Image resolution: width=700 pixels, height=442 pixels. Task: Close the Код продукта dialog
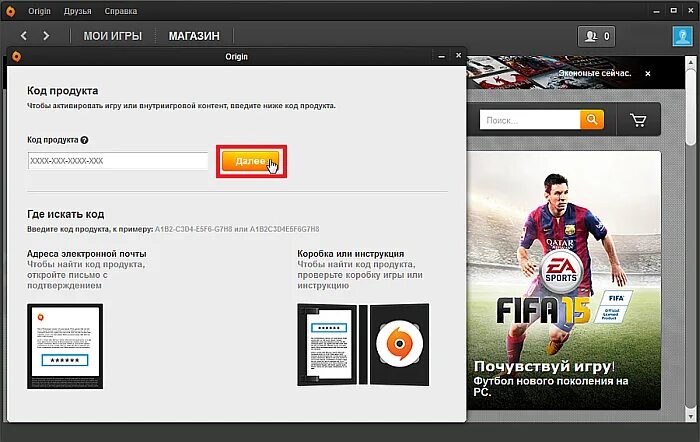coord(458,55)
